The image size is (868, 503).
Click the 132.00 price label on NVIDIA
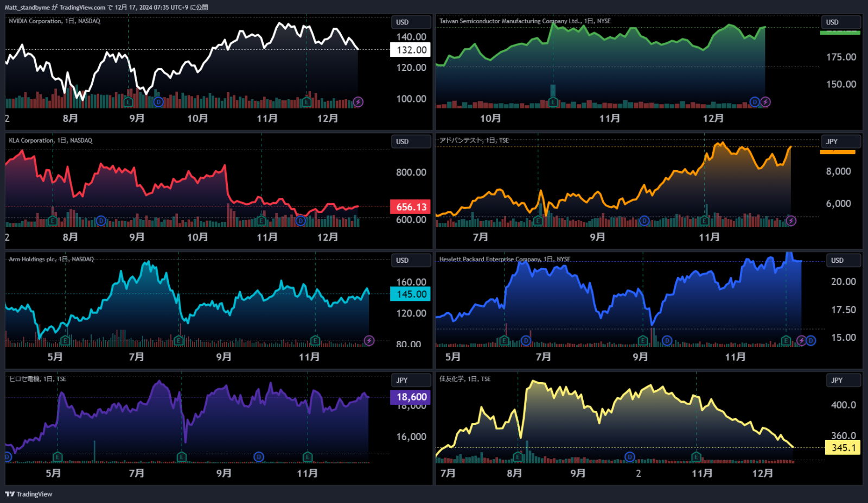pyautogui.click(x=410, y=50)
